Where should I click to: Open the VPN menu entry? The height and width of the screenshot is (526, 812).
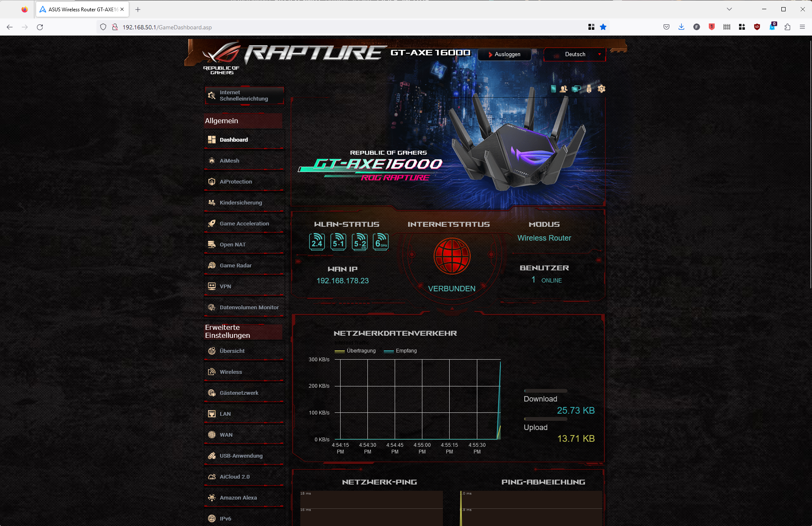tap(225, 287)
